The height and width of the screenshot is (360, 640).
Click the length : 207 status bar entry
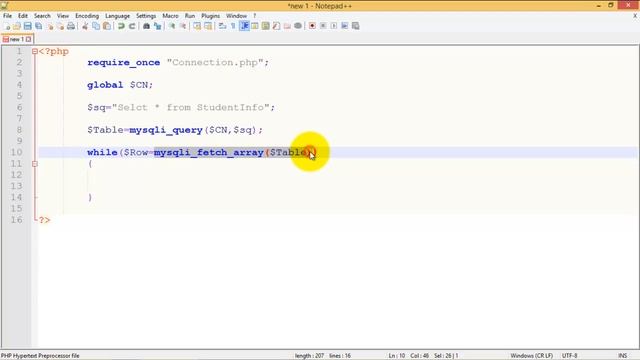pyautogui.click(x=309, y=356)
